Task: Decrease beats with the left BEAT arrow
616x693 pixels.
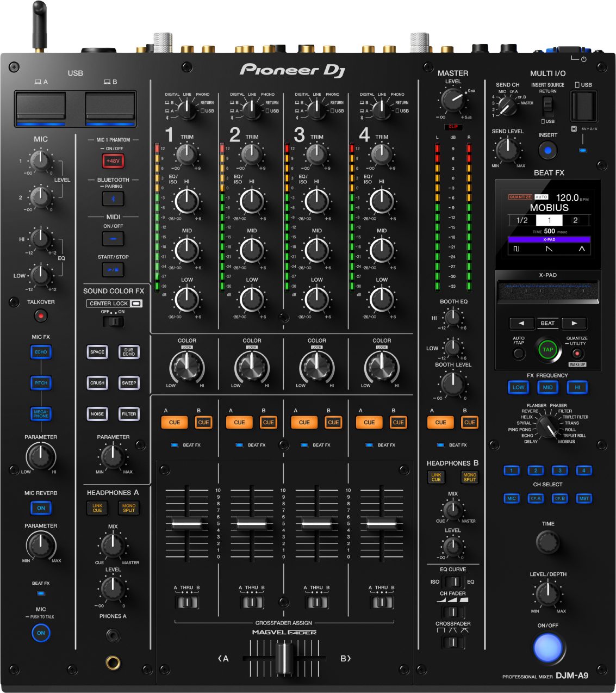Action: [522, 323]
